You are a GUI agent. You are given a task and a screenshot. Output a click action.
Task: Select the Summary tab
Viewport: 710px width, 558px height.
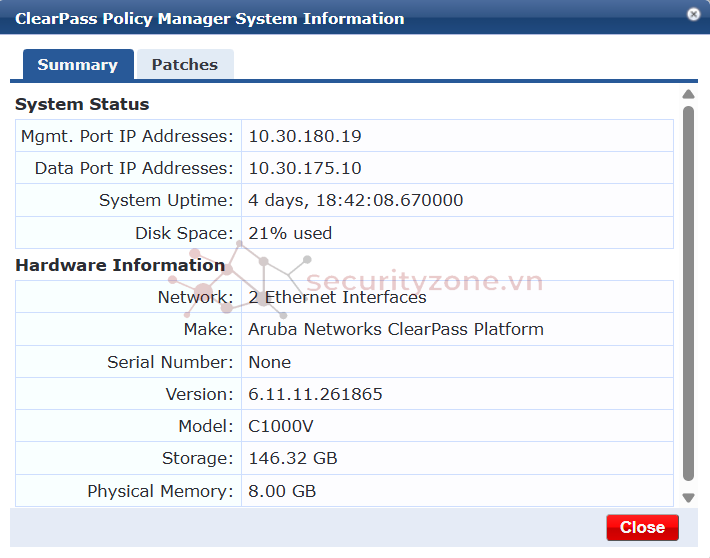pos(78,64)
